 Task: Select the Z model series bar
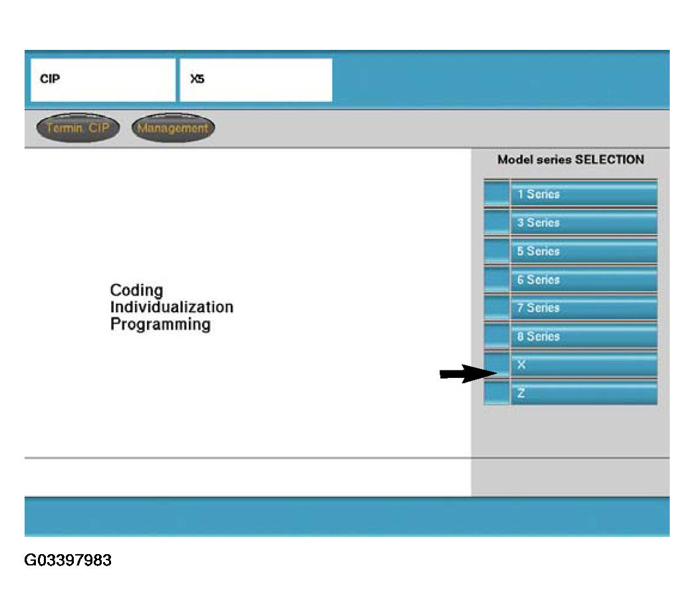pos(583,393)
